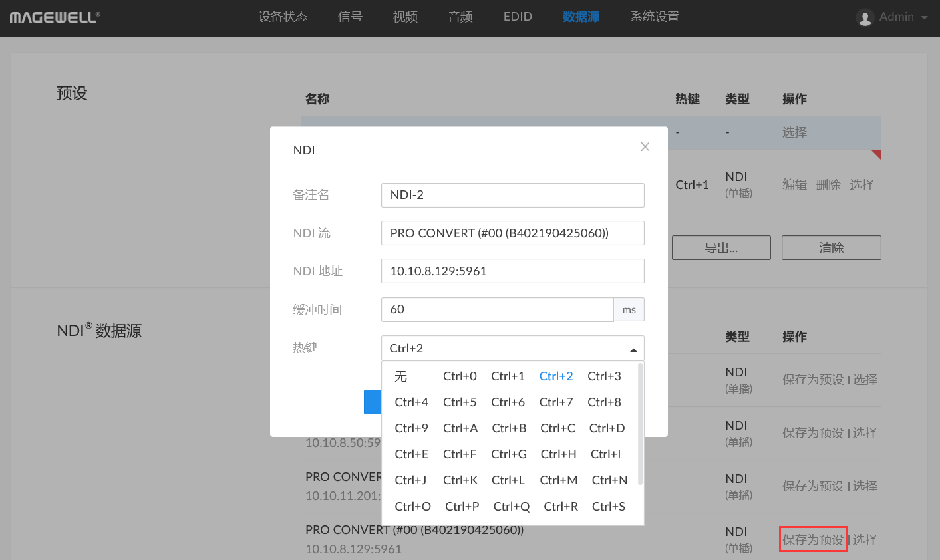Expand the Admin account dropdown arrow

coord(924,18)
